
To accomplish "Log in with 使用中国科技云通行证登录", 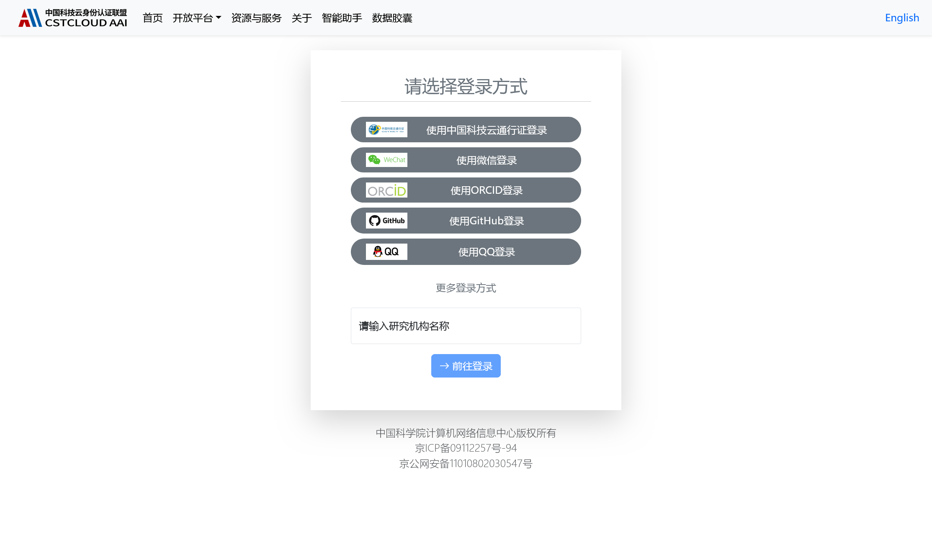I will click(466, 130).
